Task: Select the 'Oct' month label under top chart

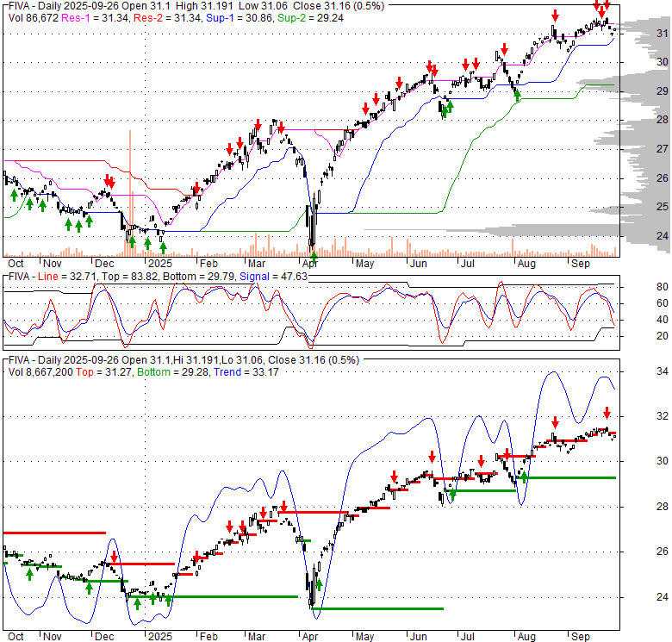Action: point(16,263)
